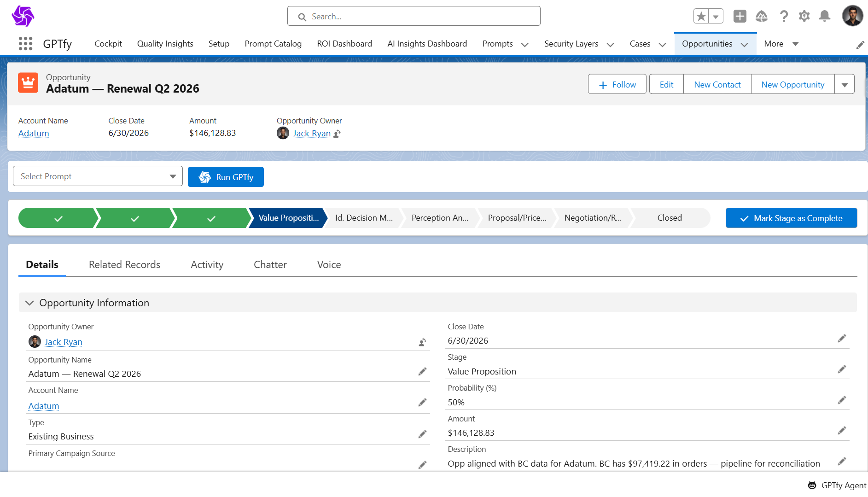The height and width of the screenshot is (497, 868).
Task: Click the orange Opportunity crown icon
Action: tap(28, 83)
